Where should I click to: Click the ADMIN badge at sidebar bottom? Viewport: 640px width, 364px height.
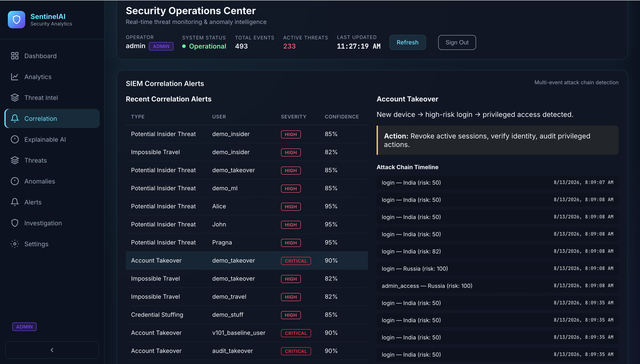(x=24, y=327)
